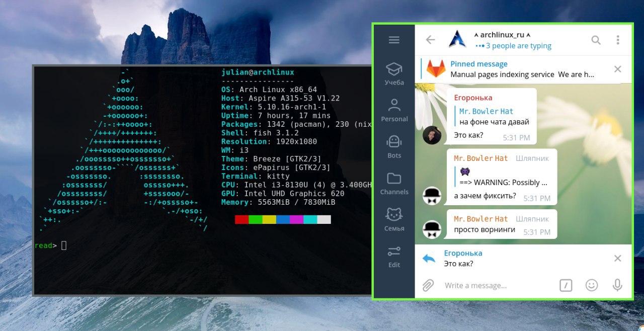The width and height of the screenshot is (644, 331).
Task: Click message text 'просто ворнинги'
Action: 485,229
